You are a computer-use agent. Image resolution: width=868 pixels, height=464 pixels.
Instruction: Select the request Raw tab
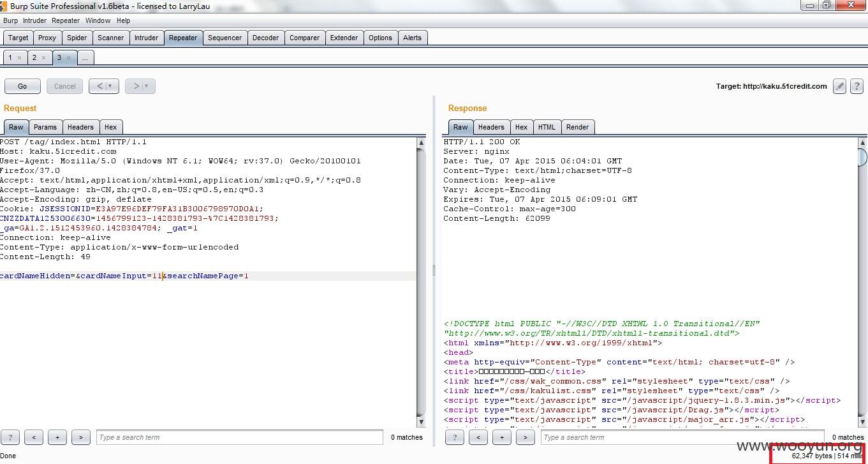(x=16, y=127)
